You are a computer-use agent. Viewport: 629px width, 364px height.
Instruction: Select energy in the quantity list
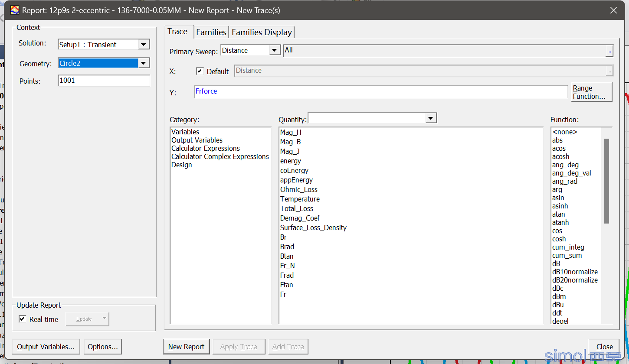point(291,161)
